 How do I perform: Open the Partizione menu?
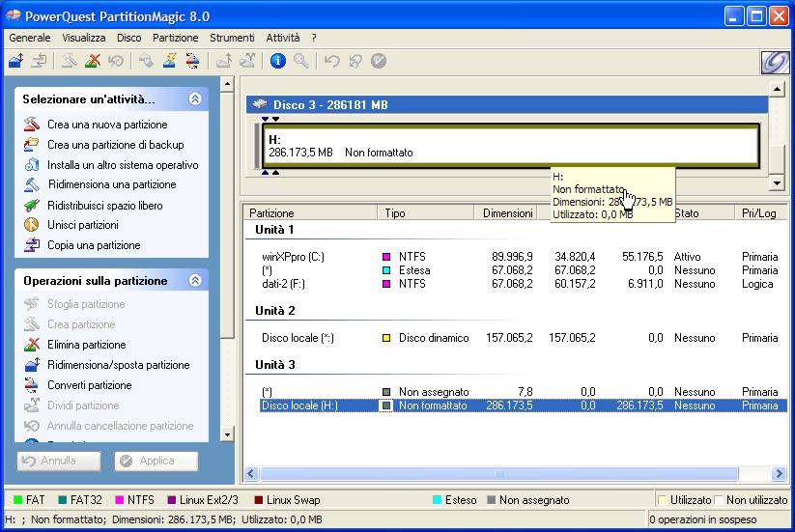[x=176, y=38]
